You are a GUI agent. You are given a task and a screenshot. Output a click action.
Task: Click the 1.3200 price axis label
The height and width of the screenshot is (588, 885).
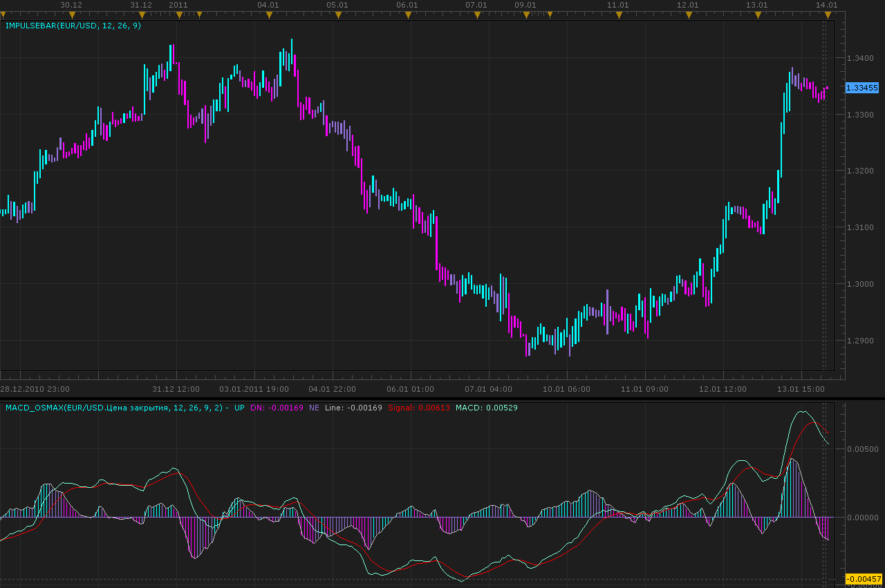point(861,171)
